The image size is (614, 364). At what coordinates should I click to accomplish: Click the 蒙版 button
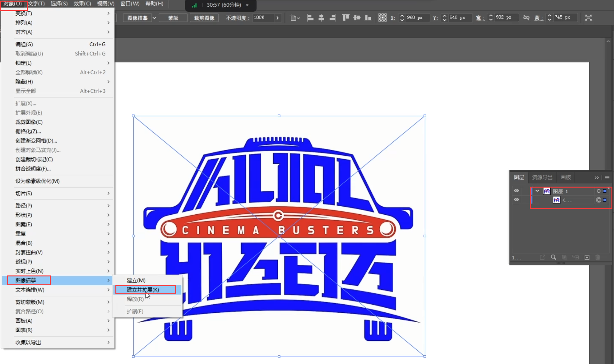point(173,18)
